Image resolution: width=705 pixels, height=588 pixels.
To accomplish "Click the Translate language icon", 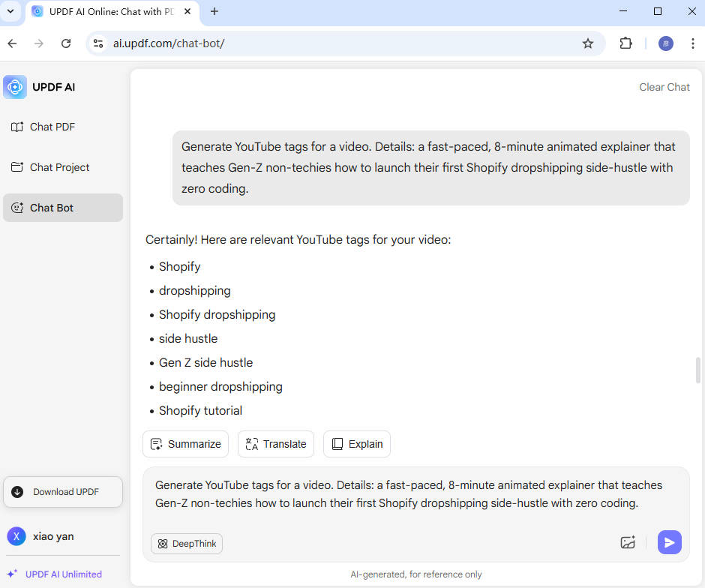I will tap(252, 444).
